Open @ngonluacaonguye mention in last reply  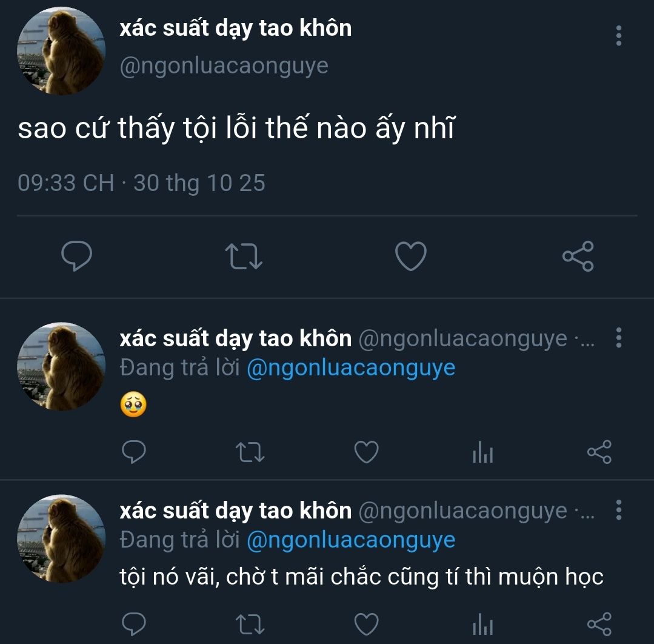[351, 540]
